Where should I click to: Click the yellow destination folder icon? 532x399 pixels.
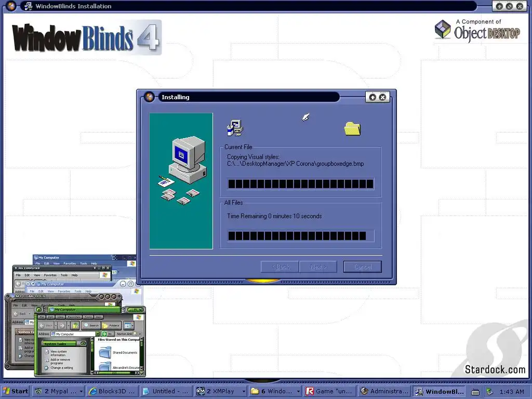[x=353, y=129]
